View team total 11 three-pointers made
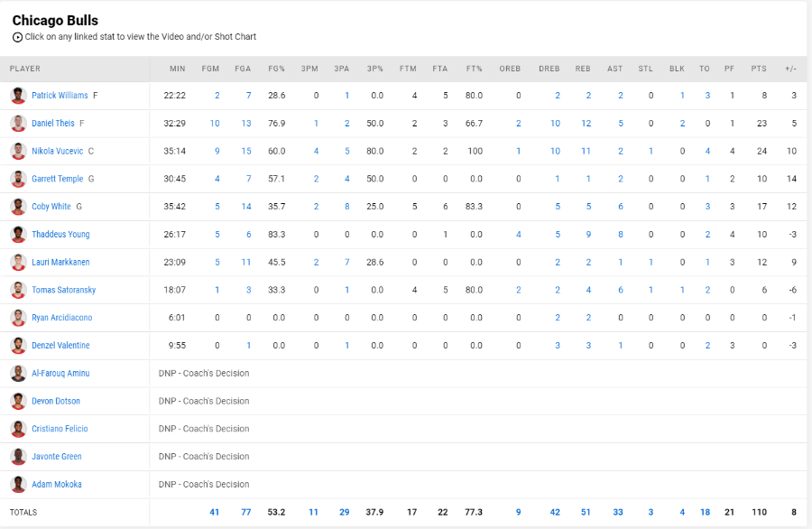The height and width of the screenshot is (529, 812). click(x=313, y=512)
